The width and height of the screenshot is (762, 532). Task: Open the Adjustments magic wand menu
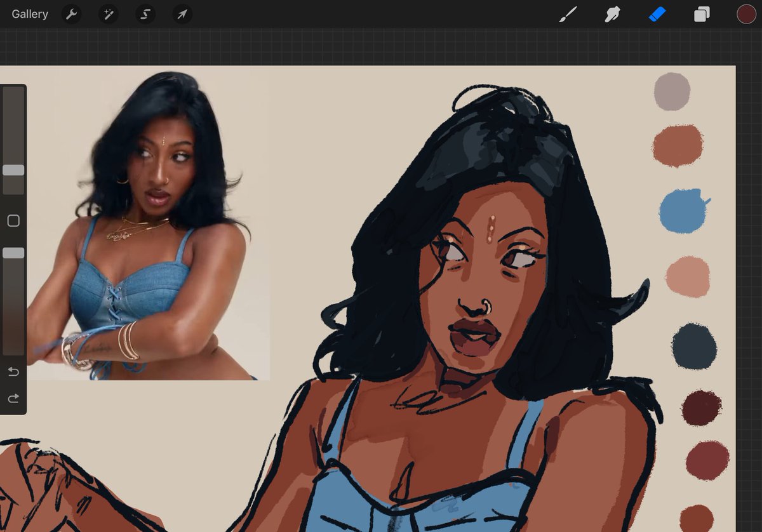coord(108,14)
